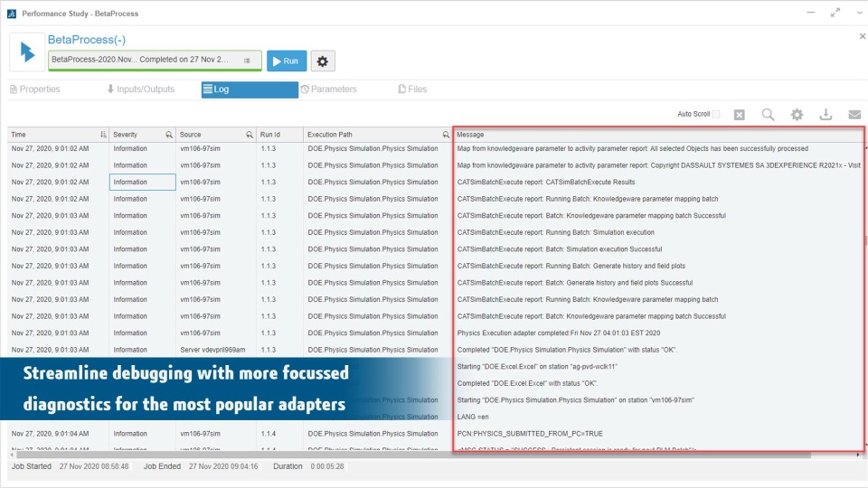Click Job Started timestamp in status bar
This screenshot has height=488, width=868.
(93, 466)
